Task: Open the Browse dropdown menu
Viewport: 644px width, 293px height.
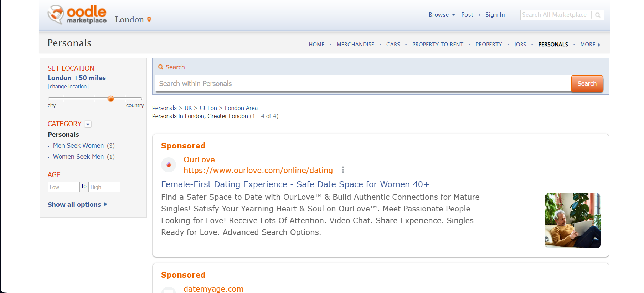Action: coord(442,15)
